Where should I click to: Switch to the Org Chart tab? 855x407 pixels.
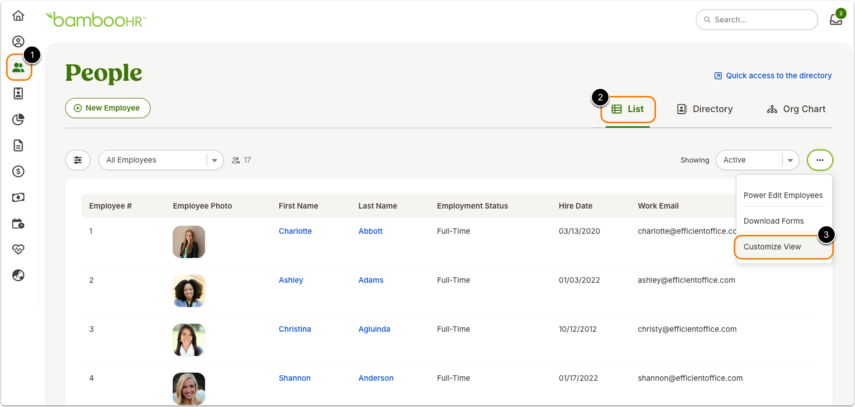point(796,109)
